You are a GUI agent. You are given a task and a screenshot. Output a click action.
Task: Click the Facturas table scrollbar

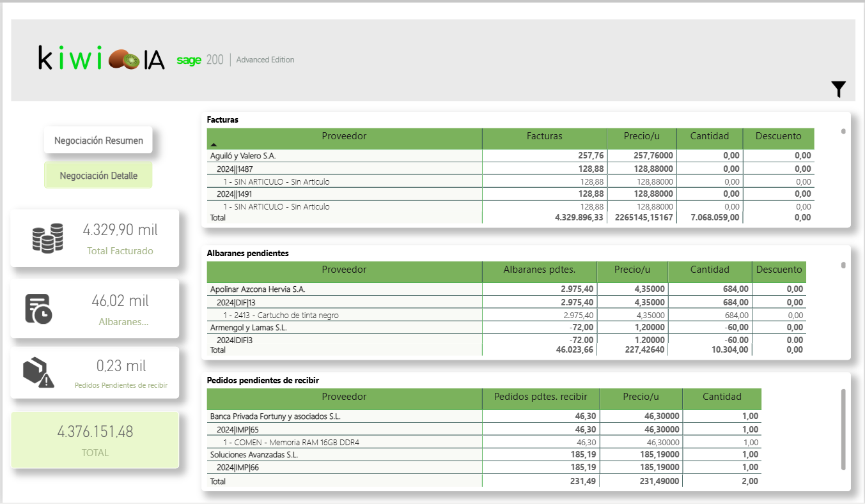pyautogui.click(x=843, y=132)
